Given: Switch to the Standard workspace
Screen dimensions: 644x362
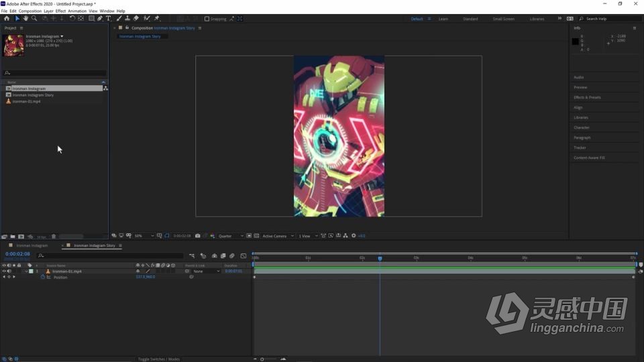Looking at the screenshot, I should [470, 19].
